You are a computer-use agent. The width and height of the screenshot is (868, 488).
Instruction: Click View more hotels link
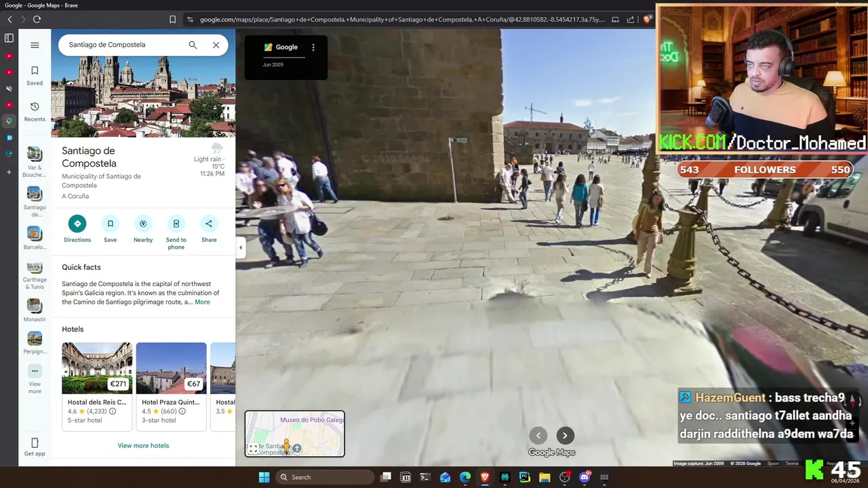[x=143, y=445]
